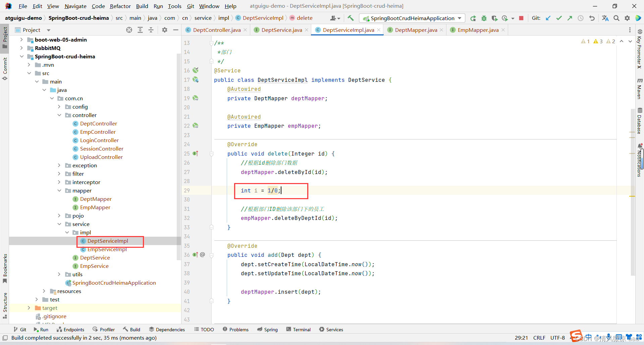The height and width of the screenshot is (345, 644).
Task: Select SpringBootCrudHeimaApplication in tree
Action: (x=114, y=283)
